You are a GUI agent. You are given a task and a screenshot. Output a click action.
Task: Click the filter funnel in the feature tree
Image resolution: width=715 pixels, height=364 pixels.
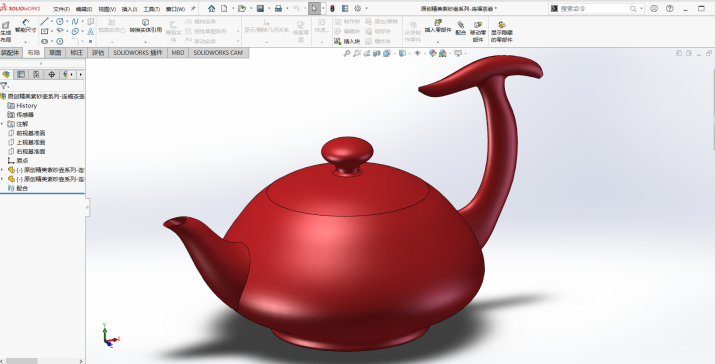pyautogui.click(x=3, y=86)
